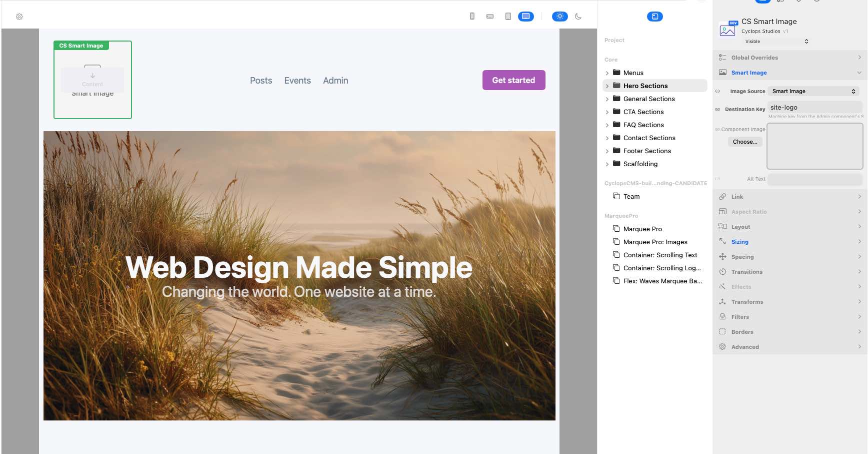
Task: Click the Choose... button
Action: coord(745,142)
